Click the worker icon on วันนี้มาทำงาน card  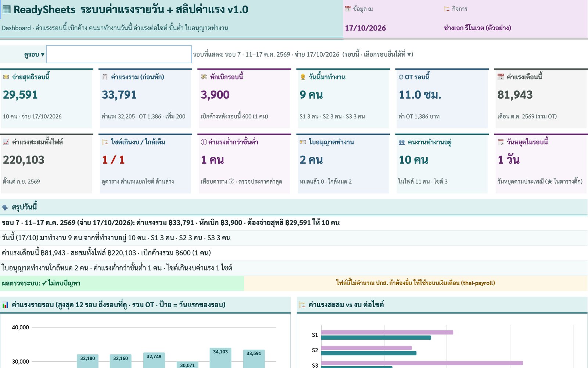point(303,77)
